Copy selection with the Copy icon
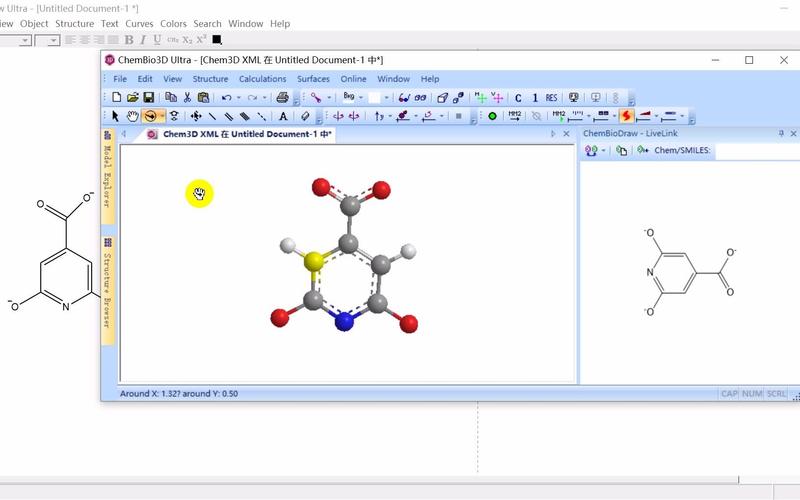 [171, 97]
